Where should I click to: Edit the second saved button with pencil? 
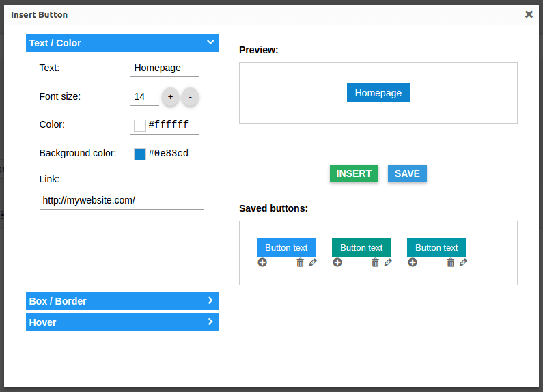pyautogui.click(x=388, y=262)
